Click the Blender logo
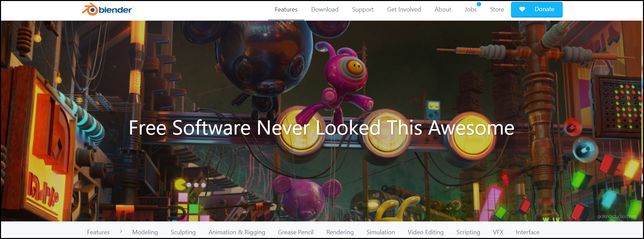 [108, 9]
